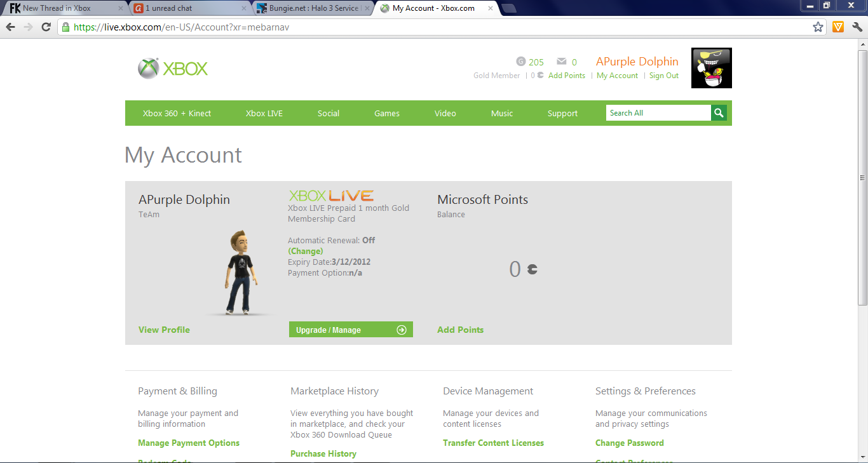Screen dimensions: 868x463
Task: Click the 205 gamerscore value
Action: tap(536, 62)
